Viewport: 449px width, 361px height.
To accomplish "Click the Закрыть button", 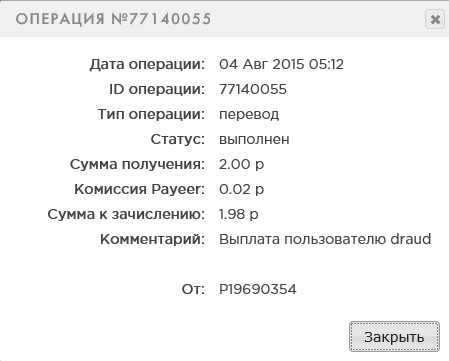I will (x=394, y=336).
